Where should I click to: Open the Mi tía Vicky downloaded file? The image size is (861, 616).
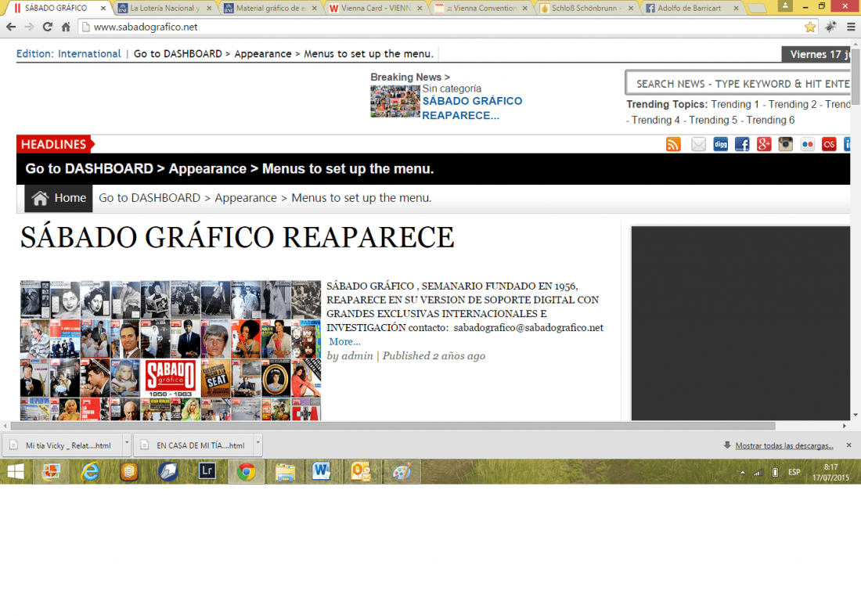[62, 445]
